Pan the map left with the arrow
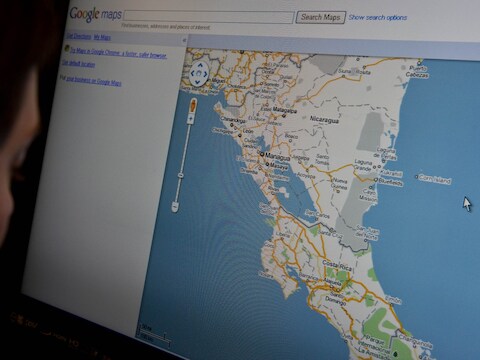 192,73
